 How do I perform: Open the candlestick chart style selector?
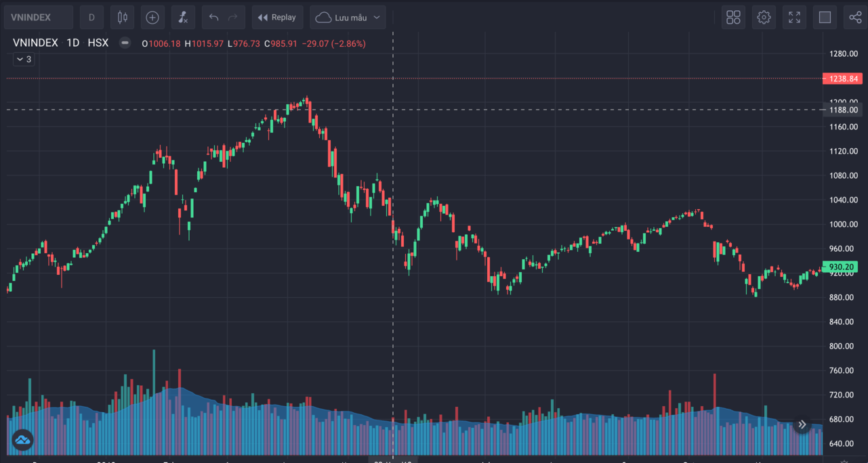tap(122, 18)
